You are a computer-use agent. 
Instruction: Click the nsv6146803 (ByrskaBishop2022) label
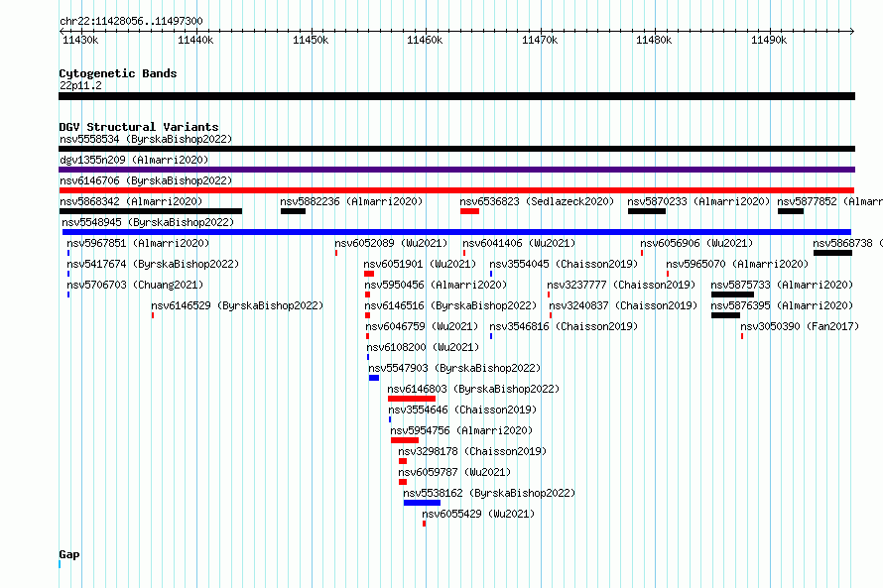tap(473, 389)
